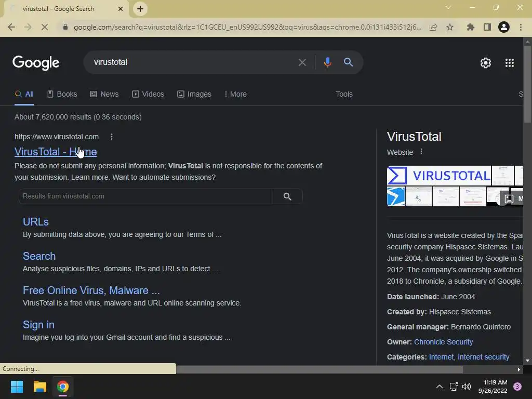Click the VirusTotal knowledge panel title
Screen dimensions: 532x399
(x=414, y=137)
